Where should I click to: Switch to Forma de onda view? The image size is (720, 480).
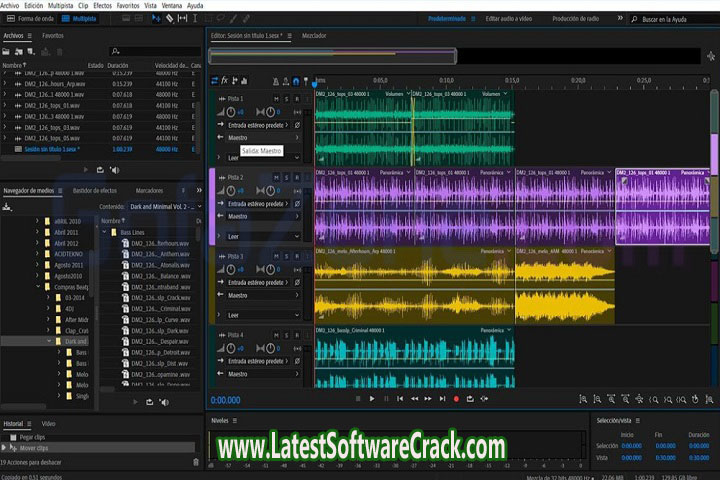click(30, 18)
